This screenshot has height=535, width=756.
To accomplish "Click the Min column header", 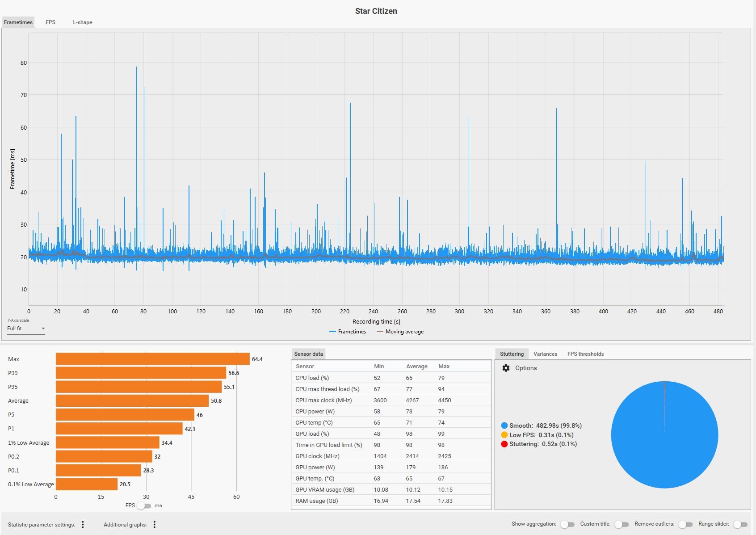I will click(x=378, y=366).
